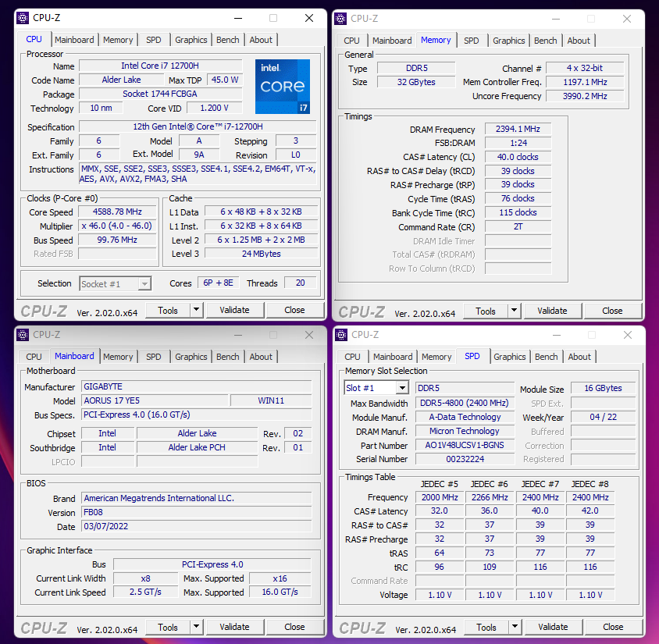This screenshot has height=644, width=659.
Task: Switch to Memory tab in SPD window
Action: [x=436, y=357]
